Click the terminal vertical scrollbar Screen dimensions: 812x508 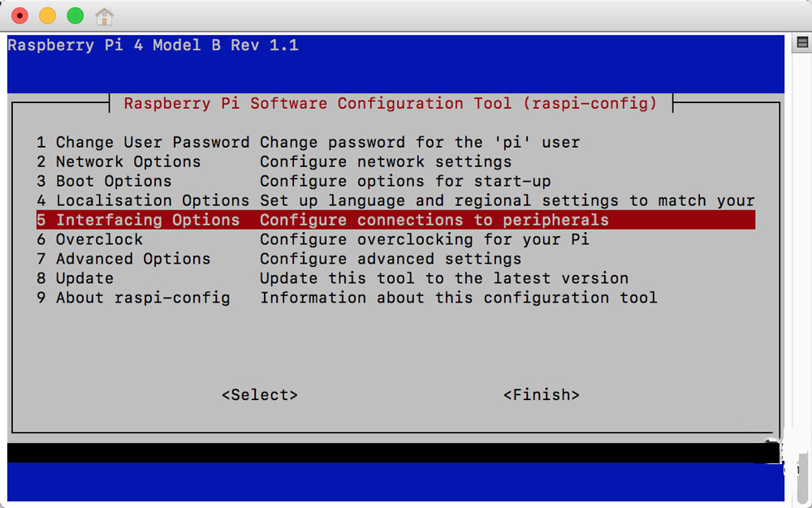pos(802,269)
